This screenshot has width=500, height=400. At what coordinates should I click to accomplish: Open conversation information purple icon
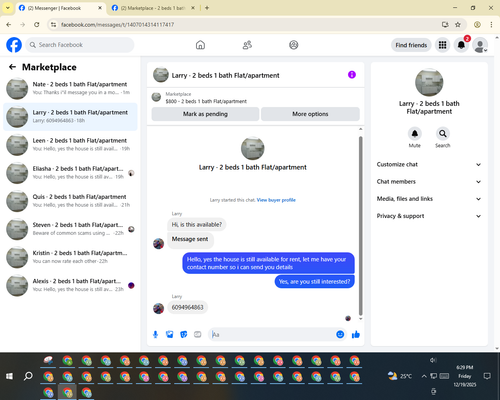point(352,75)
